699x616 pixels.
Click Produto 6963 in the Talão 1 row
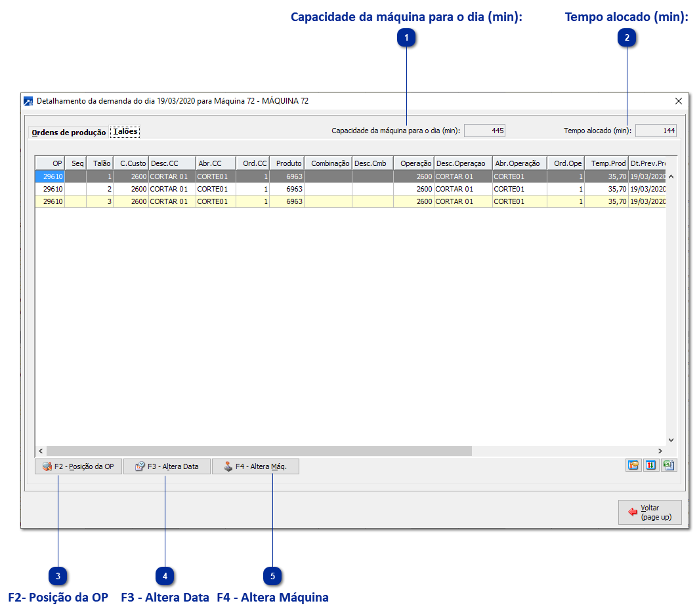(x=287, y=176)
